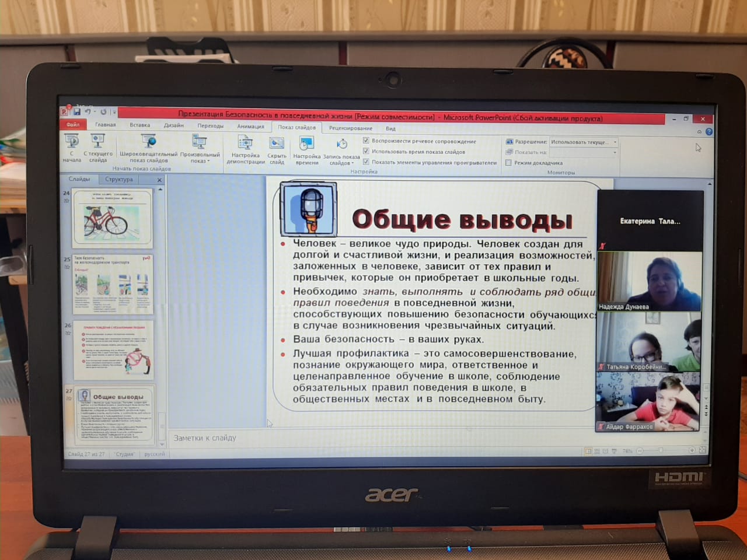Open the Настройка времени rehearsal tool
The image size is (747, 560).
click(306, 144)
